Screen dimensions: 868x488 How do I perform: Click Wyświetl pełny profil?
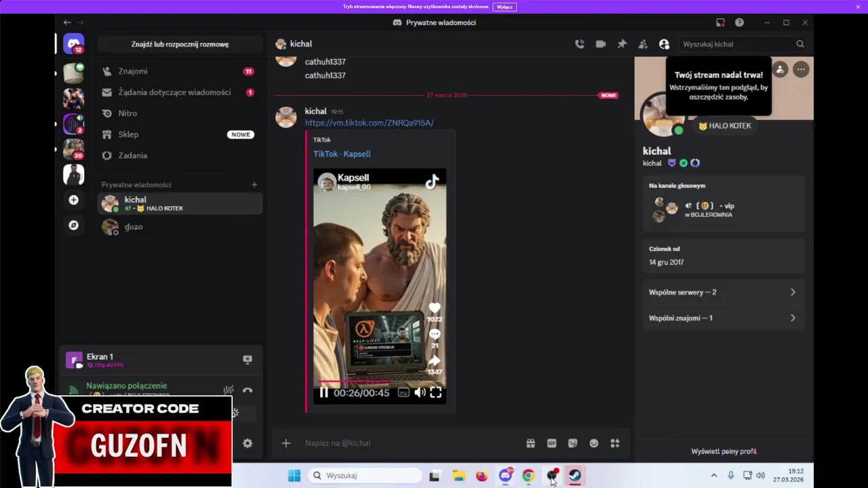[724, 451]
